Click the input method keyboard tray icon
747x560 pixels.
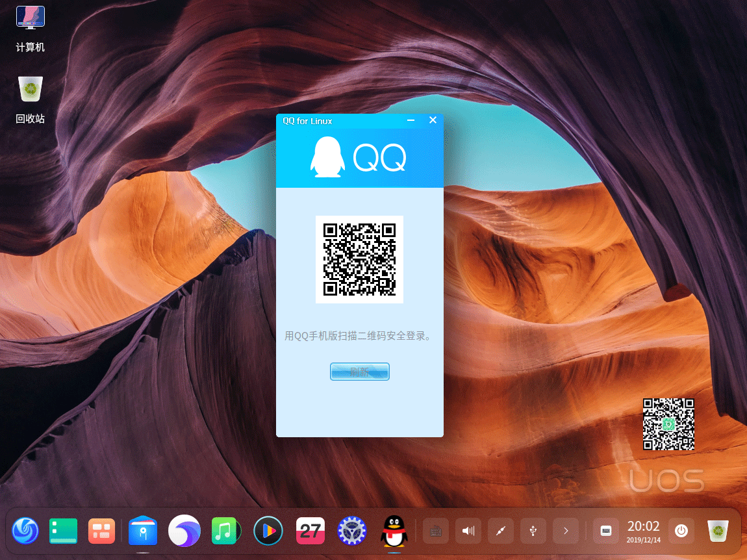pos(606,531)
